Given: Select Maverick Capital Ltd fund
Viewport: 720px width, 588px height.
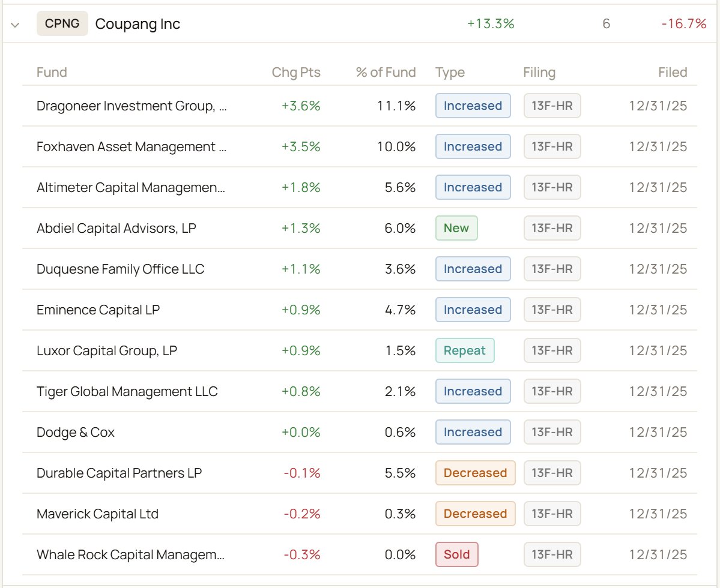Looking at the screenshot, I should tap(97, 514).
